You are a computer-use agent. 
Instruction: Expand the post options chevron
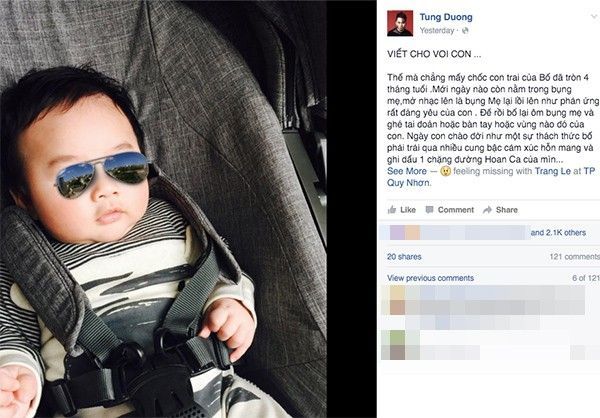[x=595, y=16]
